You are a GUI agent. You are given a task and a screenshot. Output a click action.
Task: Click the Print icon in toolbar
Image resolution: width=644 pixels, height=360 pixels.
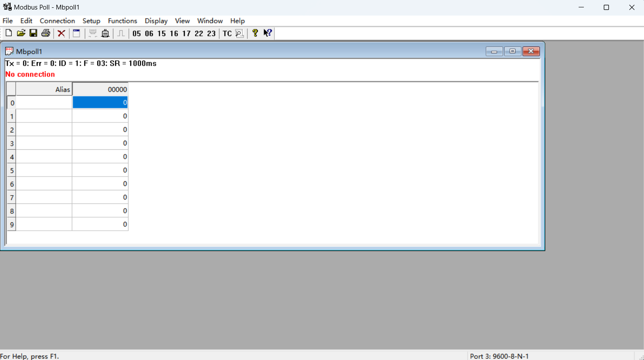pos(46,33)
